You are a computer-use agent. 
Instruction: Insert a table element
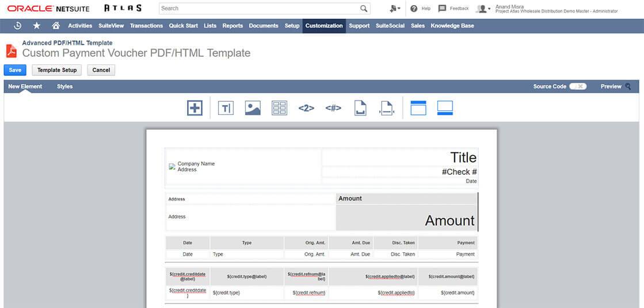click(x=279, y=107)
